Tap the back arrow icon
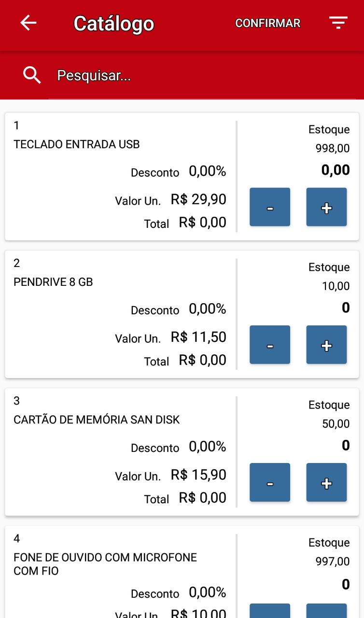The height and width of the screenshot is (618, 364). tap(28, 23)
